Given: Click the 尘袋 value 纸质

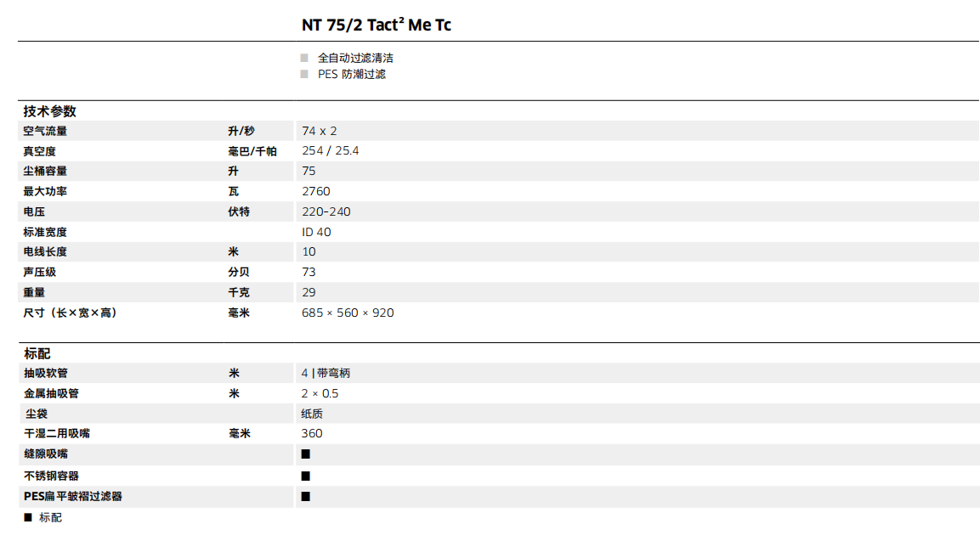Looking at the screenshot, I should [312, 414].
